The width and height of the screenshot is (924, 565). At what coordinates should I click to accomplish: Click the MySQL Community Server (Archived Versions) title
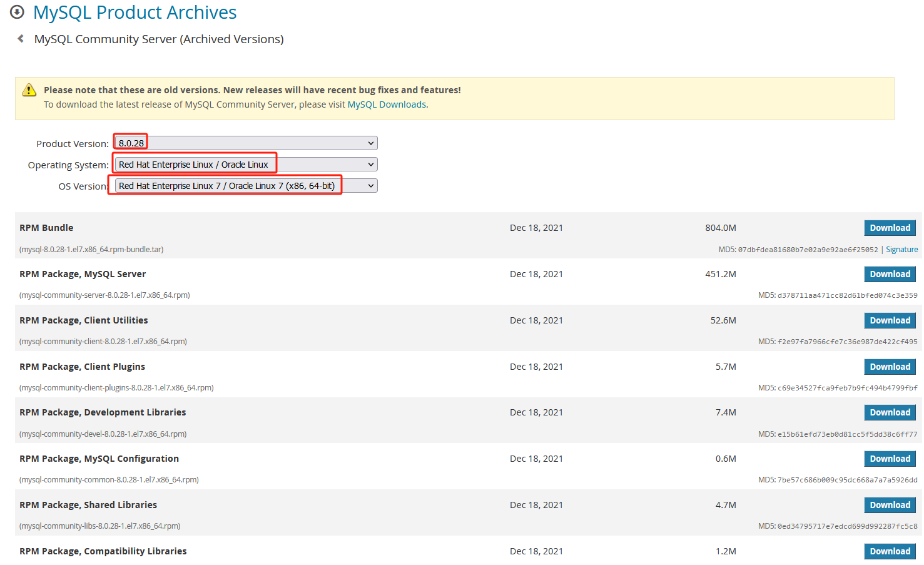pyautogui.click(x=159, y=39)
